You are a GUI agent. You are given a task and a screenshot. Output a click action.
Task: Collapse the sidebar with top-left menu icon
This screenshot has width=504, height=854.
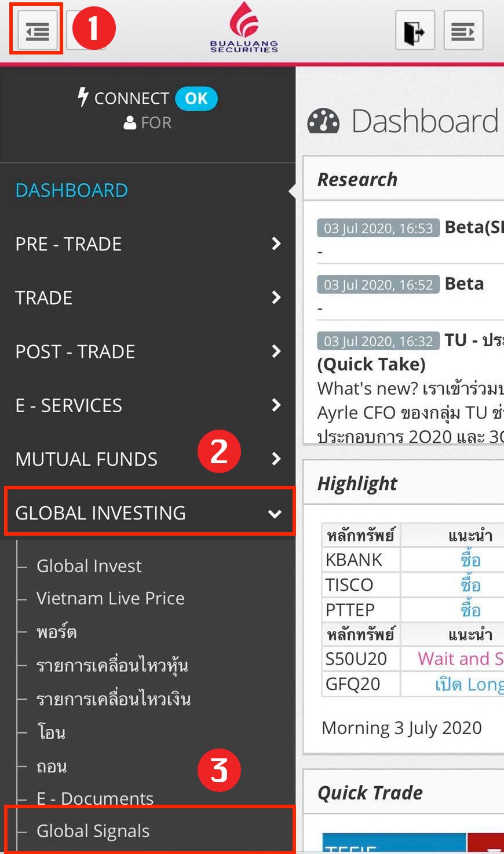click(37, 31)
